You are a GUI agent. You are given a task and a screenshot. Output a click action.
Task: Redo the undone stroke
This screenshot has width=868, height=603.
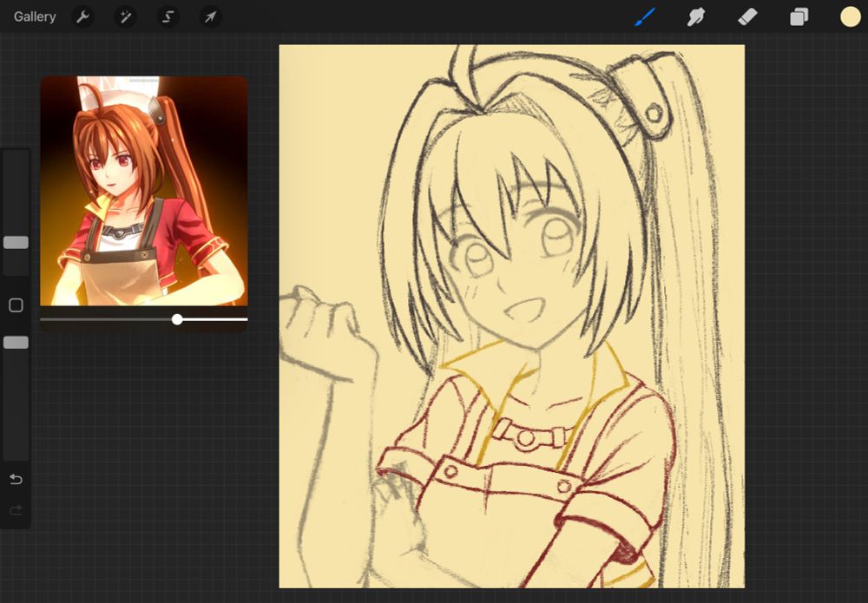pyautogui.click(x=16, y=510)
